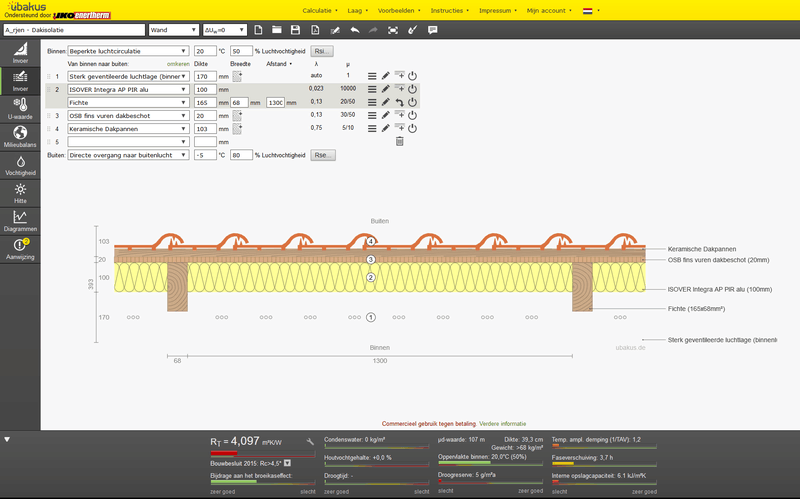800x499 pixels.
Task: Click the undo arrow icon
Action: coord(355,30)
